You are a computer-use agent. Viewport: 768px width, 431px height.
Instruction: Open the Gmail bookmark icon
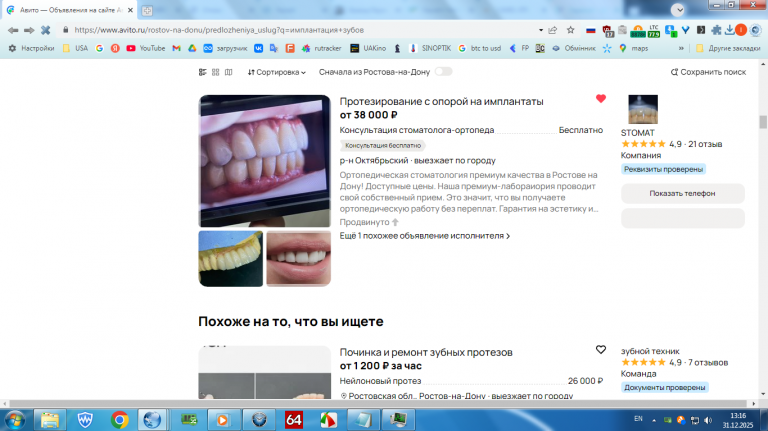coord(176,48)
